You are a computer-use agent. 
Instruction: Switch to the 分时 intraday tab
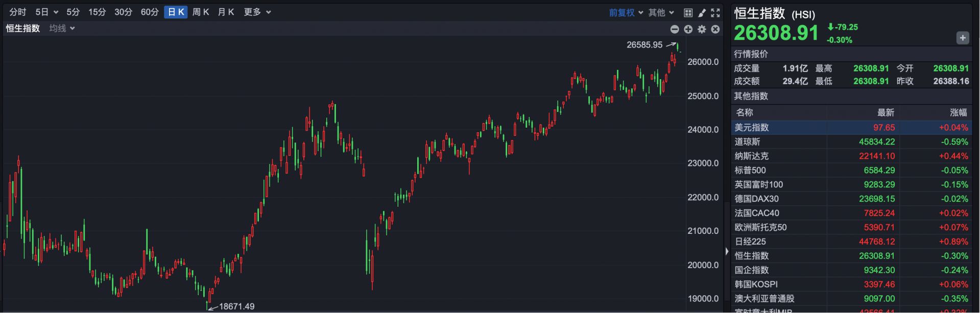(18, 12)
